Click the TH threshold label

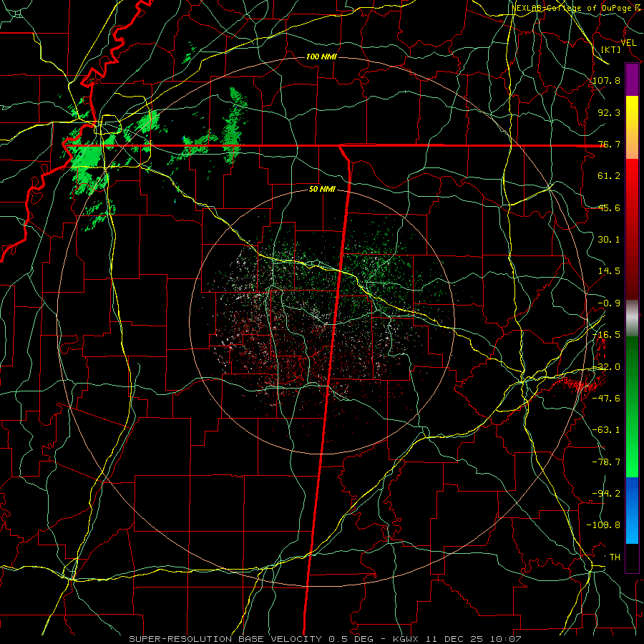(615, 557)
